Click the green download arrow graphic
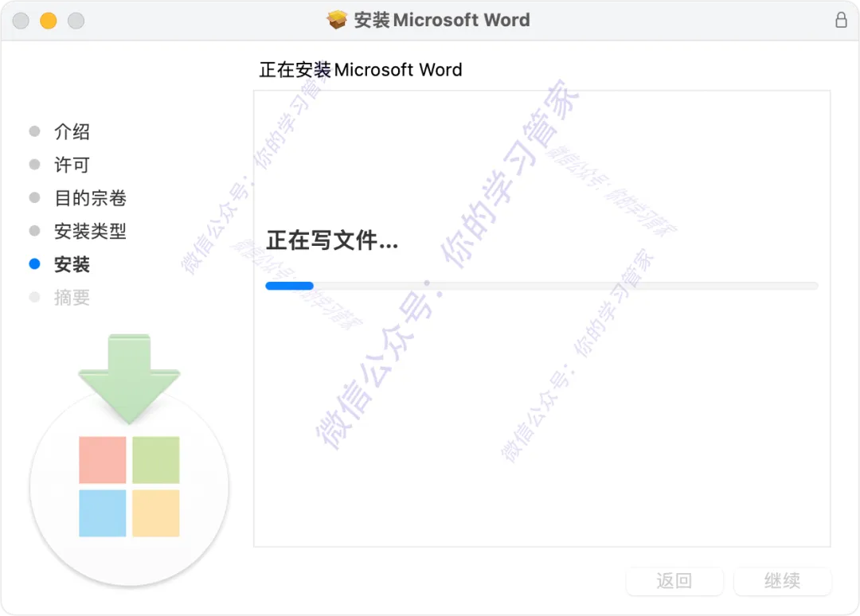 pos(130,379)
